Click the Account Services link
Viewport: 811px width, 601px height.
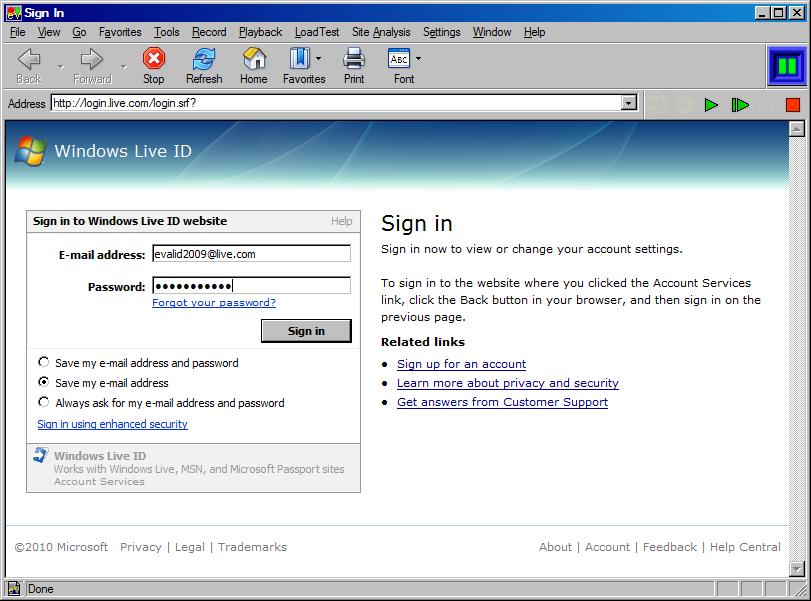coord(99,482)
